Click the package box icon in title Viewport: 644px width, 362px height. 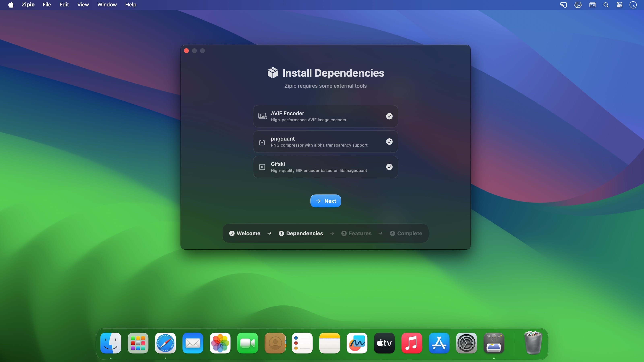[x=272, y=73]
